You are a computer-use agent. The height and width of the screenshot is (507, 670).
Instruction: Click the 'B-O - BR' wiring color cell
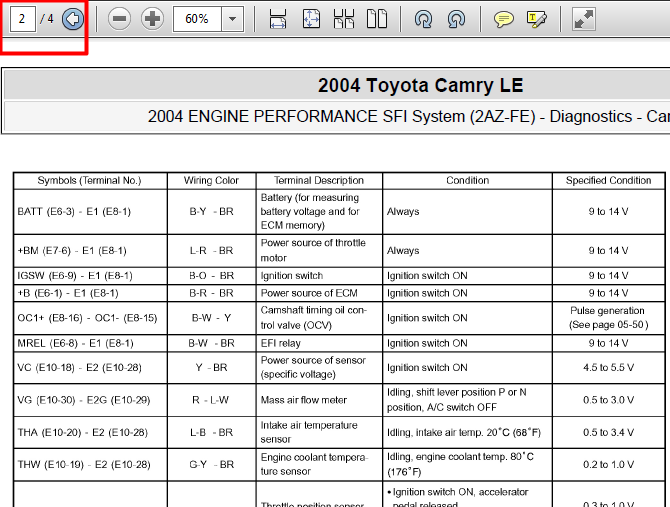(212, 276)
